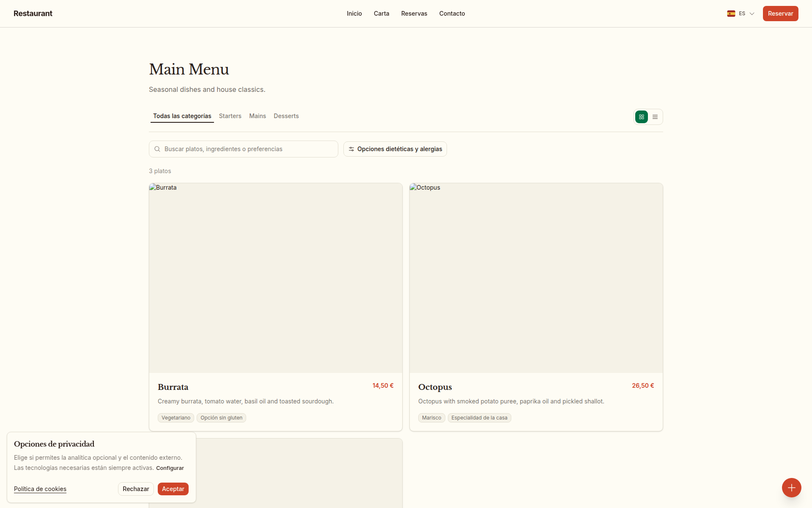Click the Octopus dish title
The width and height of the screenshot is (812, 508).
[x=435, y=387]
